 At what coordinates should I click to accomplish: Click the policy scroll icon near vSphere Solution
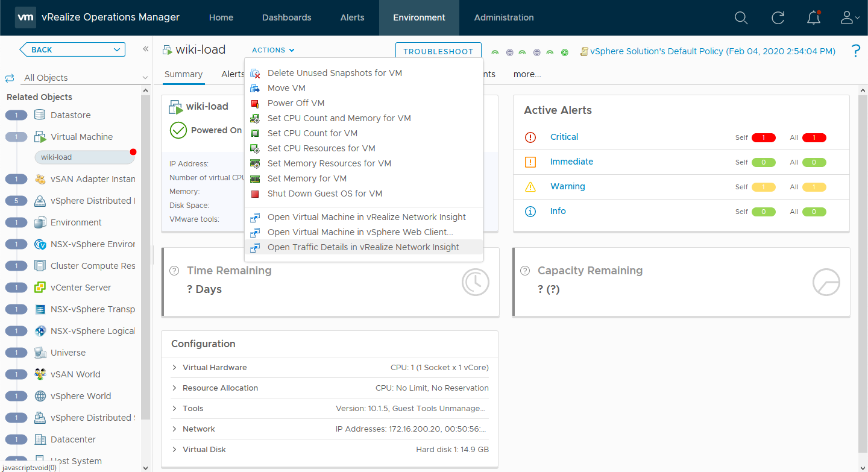coord(583,52)
